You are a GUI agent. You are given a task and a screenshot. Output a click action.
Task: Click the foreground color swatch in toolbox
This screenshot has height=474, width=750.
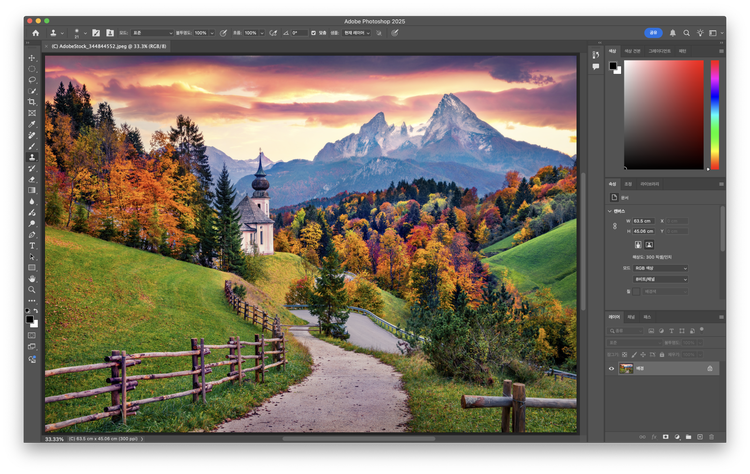pos(30,319)
